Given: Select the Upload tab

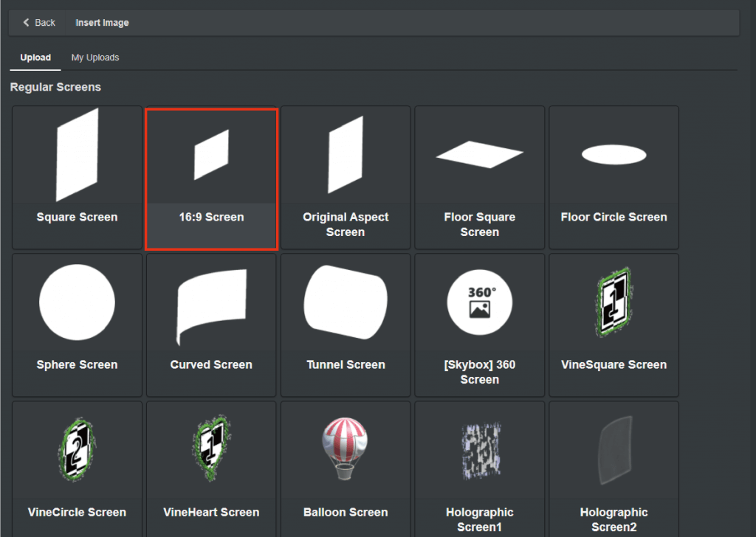Looking at the screenshot, I should point(35,58).
